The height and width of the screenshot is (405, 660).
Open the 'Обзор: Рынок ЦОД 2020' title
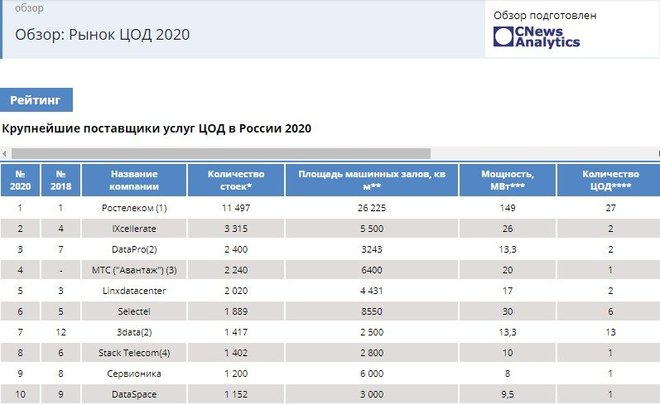point(102,35)
